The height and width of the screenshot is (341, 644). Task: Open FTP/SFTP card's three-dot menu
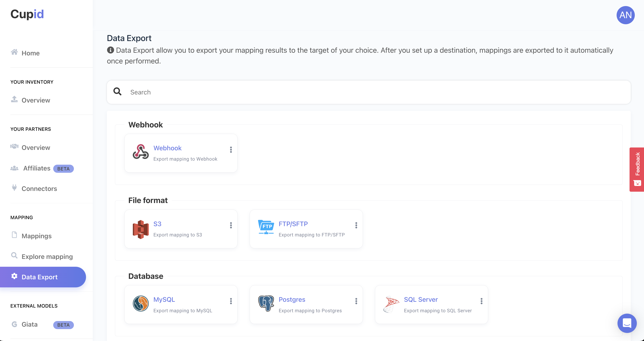click(356, 225)
